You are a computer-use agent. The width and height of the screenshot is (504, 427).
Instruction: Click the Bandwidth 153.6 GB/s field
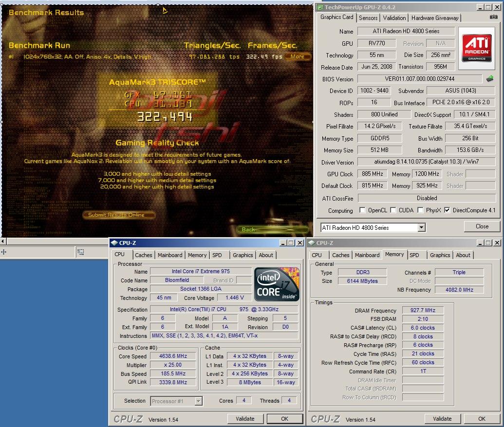[x=470, y=150]
